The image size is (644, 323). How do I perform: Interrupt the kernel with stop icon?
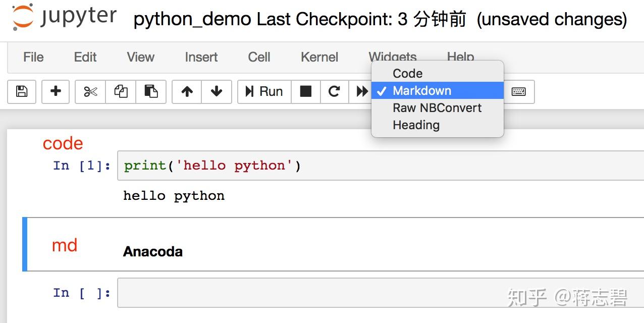tap(305, 91)
